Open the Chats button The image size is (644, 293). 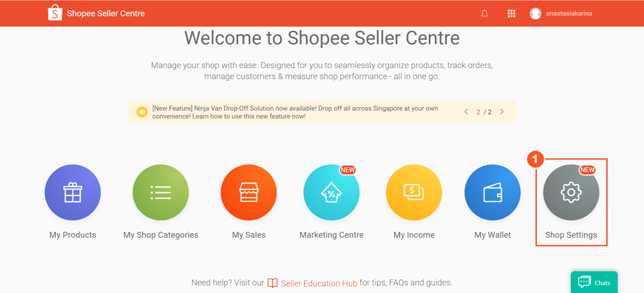click(594, 283)
